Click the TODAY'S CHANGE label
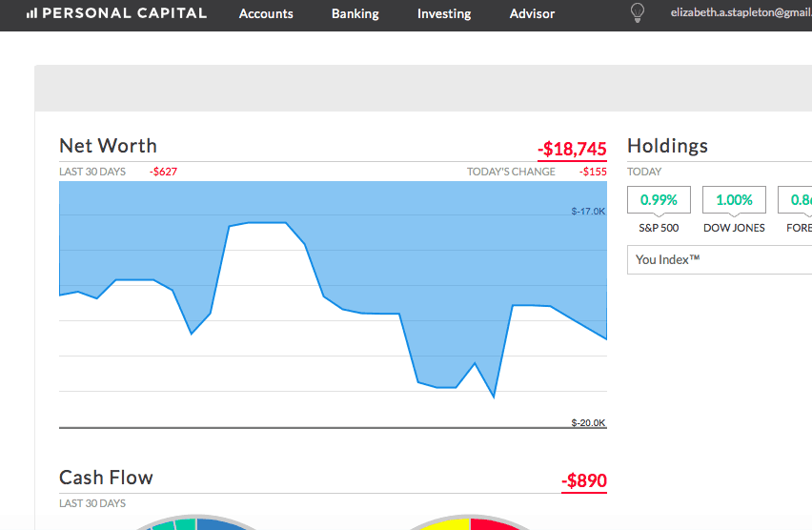 point(511,172)
